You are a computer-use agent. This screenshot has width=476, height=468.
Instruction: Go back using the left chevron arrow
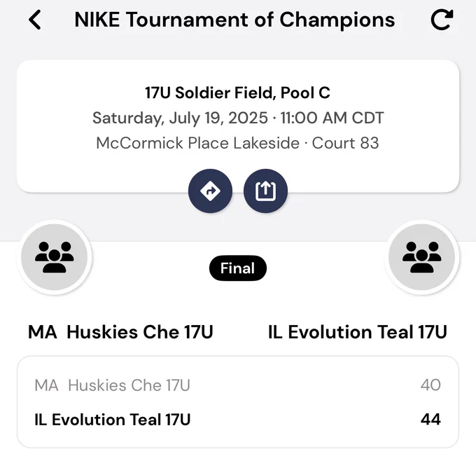[35, 20]
